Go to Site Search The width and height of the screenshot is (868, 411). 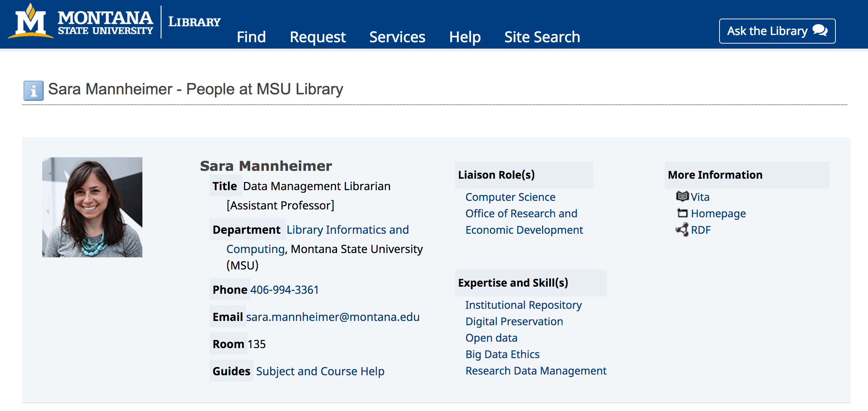point(542,37)
